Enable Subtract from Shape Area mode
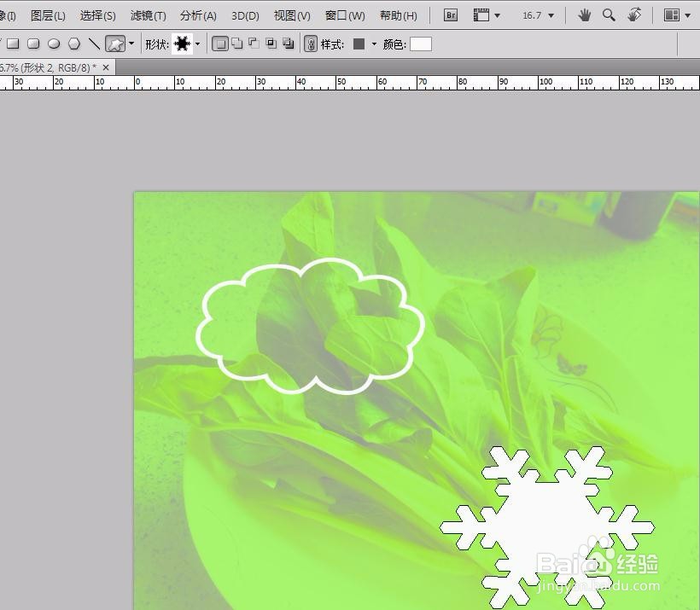Viewport: 700px width, 610px height. click(254, 44)
